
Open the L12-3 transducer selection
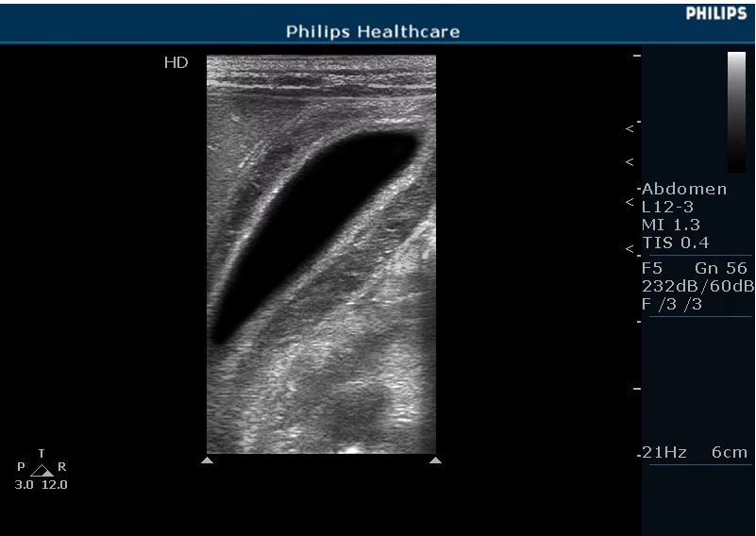pyautogui.click(x=667, y=207)
